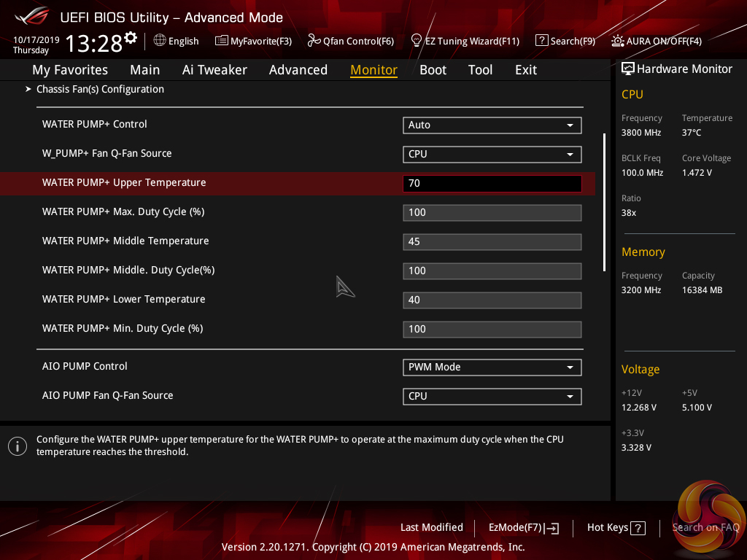Screen dimensions: 747x560
Task: Click the Hot Keys question mark icon
Action: click(638, 528)
